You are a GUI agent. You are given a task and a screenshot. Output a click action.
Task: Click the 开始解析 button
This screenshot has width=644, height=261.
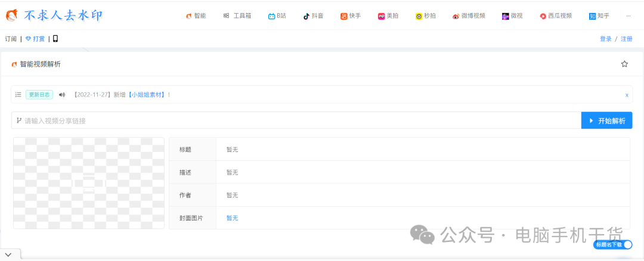pos(606,120)
